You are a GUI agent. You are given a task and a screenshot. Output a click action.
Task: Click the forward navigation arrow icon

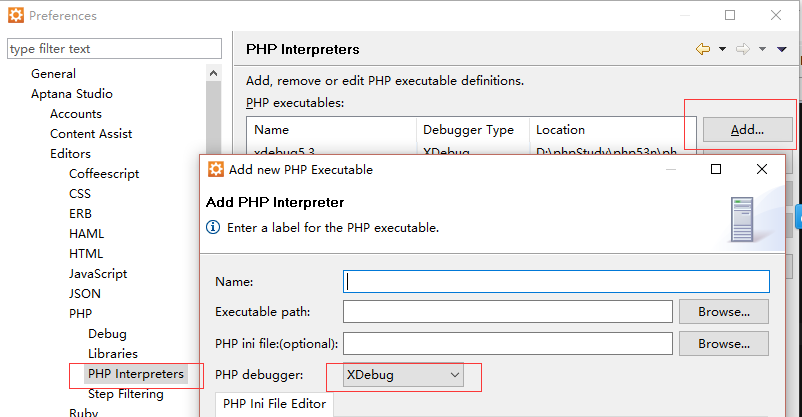coord(742,49)
